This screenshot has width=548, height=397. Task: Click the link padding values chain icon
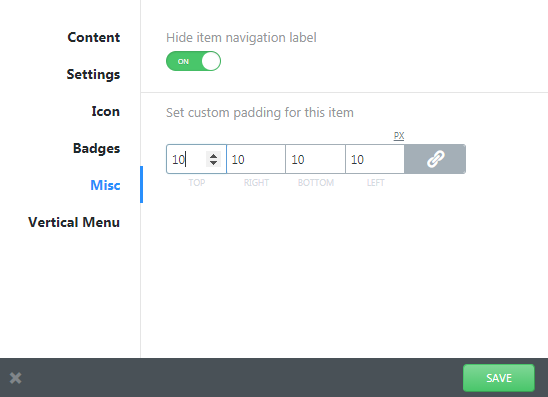pos(435,159)
